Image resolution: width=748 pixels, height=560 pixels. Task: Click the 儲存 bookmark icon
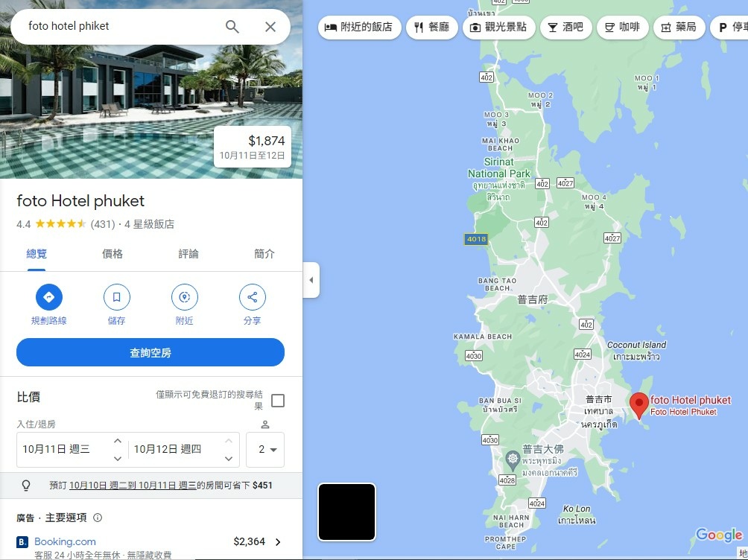click(x=117, y=297)
